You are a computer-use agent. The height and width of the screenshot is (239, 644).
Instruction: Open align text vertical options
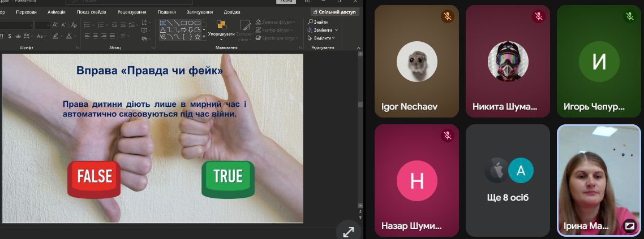pyautogui.click(x=145, y=31)
